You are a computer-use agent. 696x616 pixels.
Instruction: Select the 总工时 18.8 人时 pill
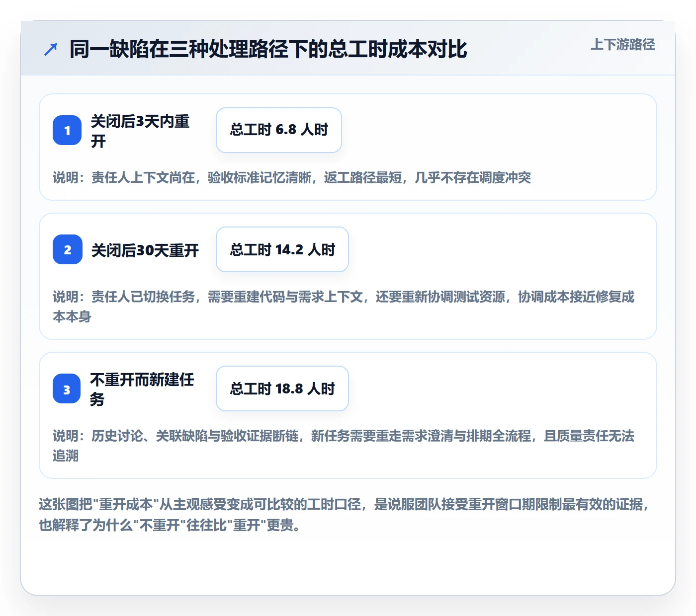click(x=282, y=388)
